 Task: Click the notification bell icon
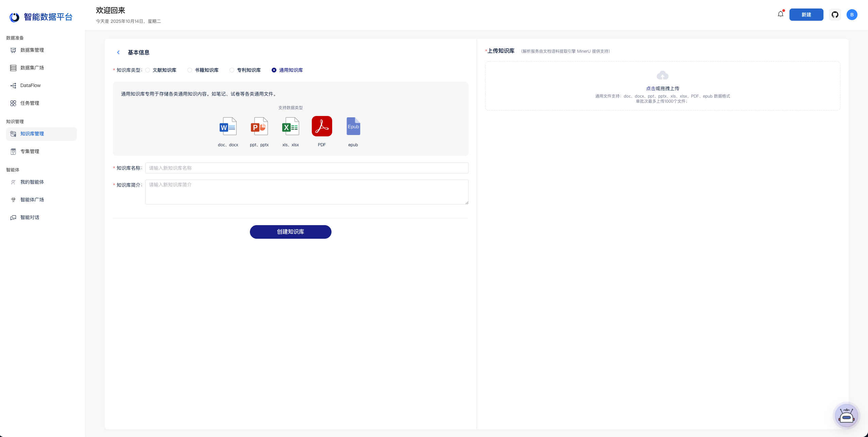pyautogui.click(x=780, y=14)
